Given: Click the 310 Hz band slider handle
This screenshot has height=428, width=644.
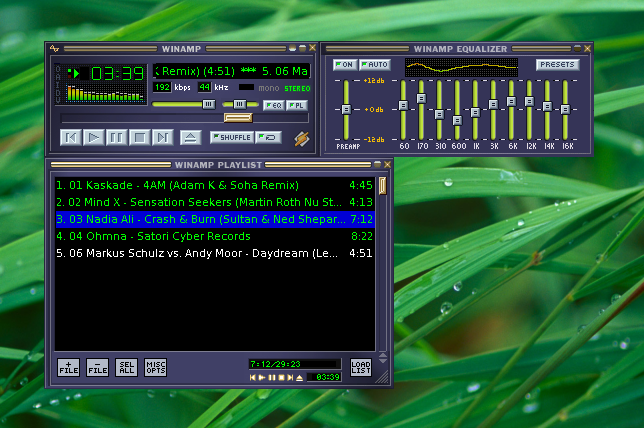Looking at the screenshot, I should tap(439, 114).
